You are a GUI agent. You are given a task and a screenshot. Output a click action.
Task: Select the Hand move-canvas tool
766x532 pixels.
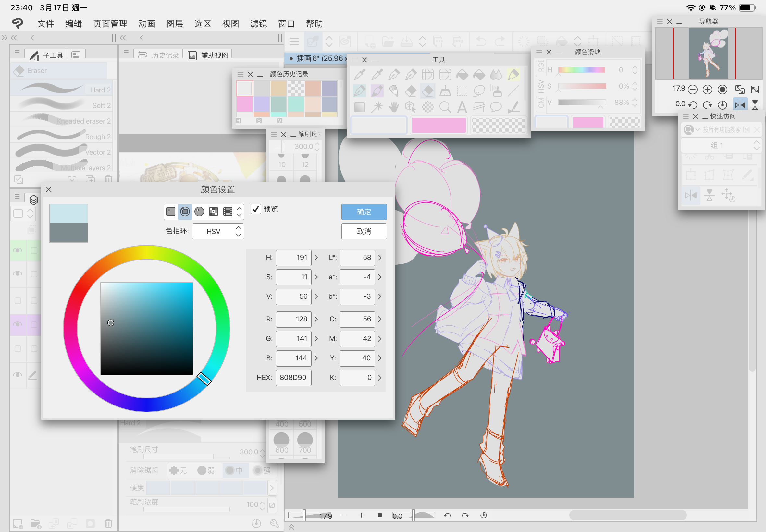(x=394, y=107)
